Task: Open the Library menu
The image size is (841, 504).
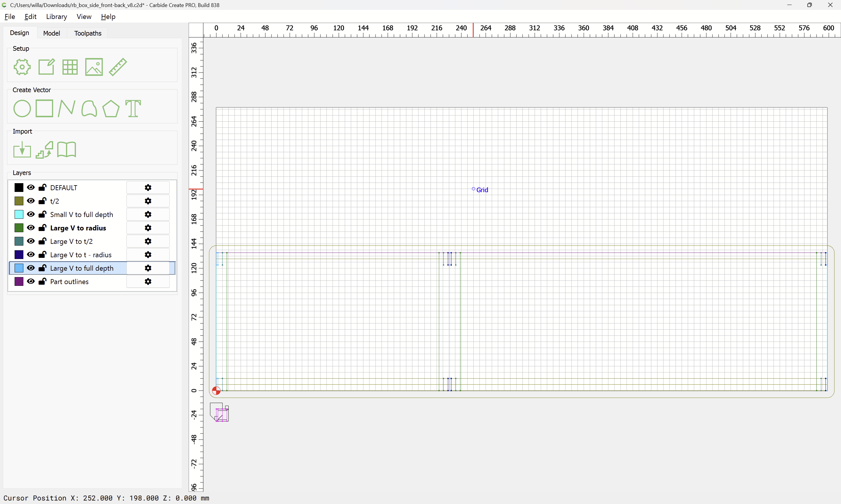Action: pos(56,17)
